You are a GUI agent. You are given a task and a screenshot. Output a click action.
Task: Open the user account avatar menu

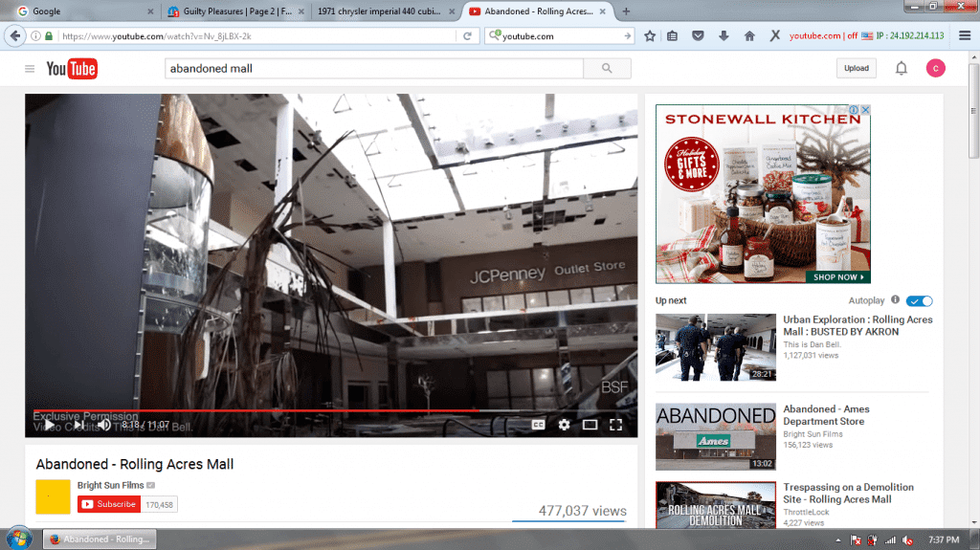[935, 68]
